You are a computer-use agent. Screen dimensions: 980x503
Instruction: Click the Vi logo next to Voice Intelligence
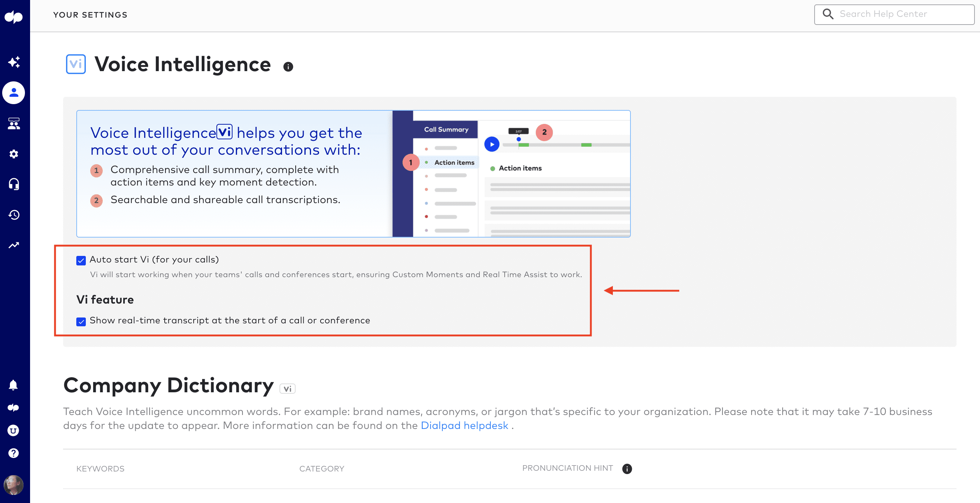pyautogui.click(x=76, y=64)
